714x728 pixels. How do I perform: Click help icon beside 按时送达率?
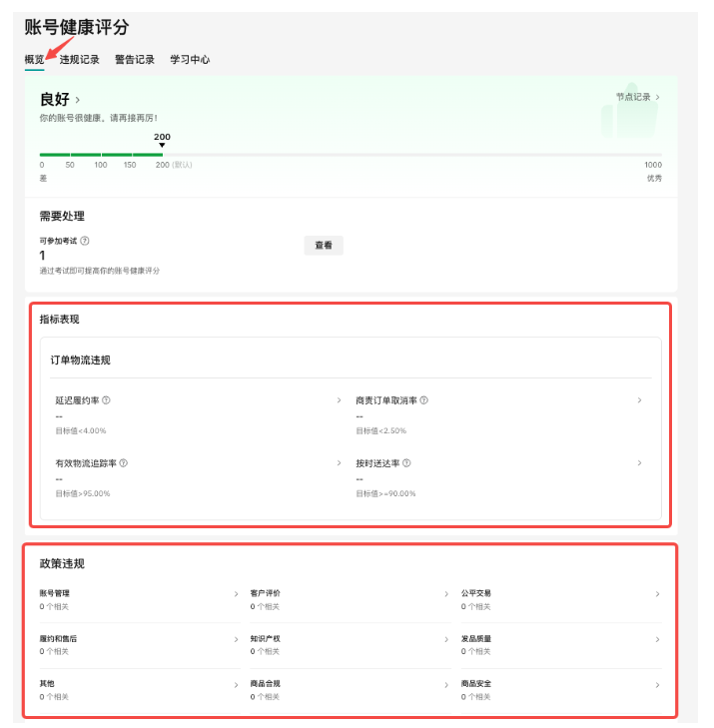click(x=406, y=463)
